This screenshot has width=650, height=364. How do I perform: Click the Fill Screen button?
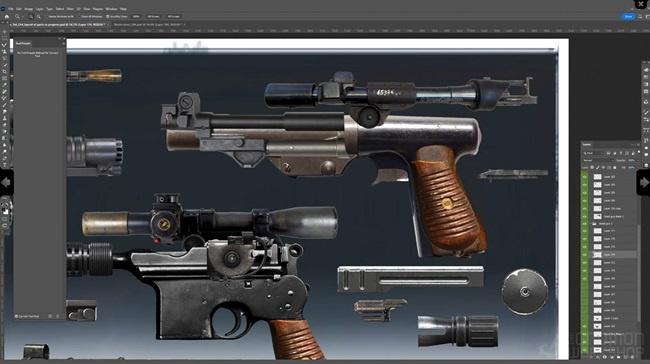pos(173,17)
